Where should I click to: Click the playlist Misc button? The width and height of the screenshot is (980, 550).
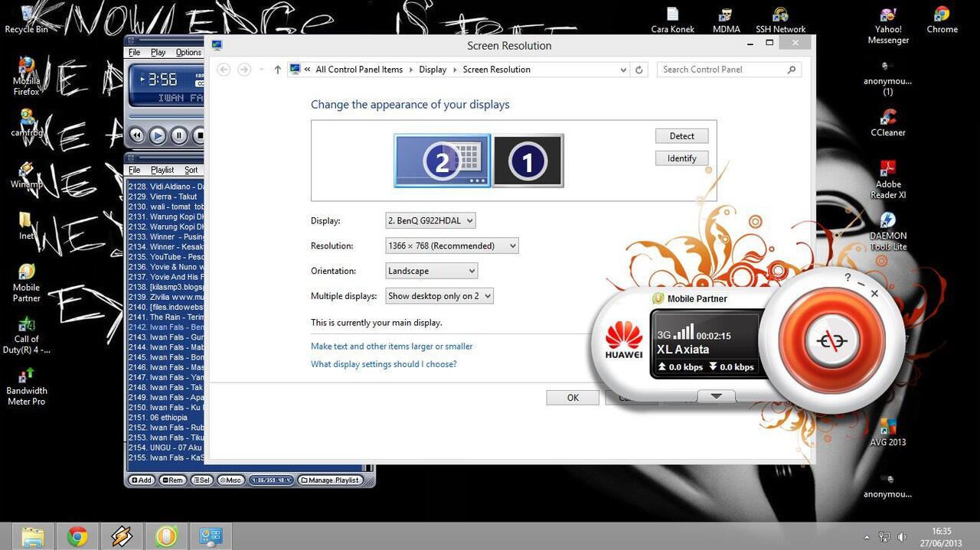pyautogui.click(x=230, y=480)
